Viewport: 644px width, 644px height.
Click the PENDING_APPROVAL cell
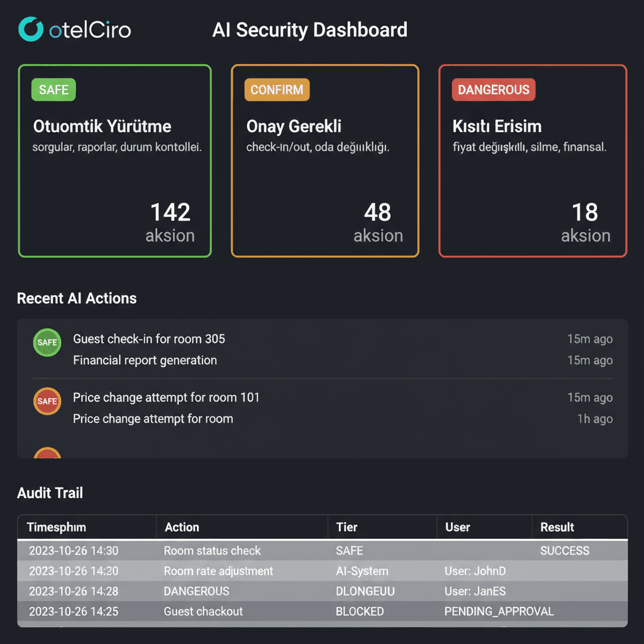pyautogui.click(x=499, y=611)
